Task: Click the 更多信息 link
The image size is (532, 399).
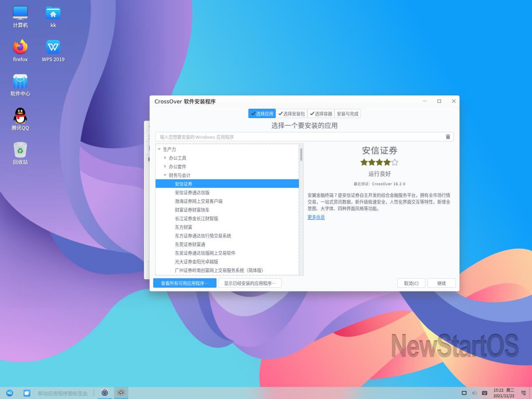Action: pyautogui.click(x=316, y=217)
